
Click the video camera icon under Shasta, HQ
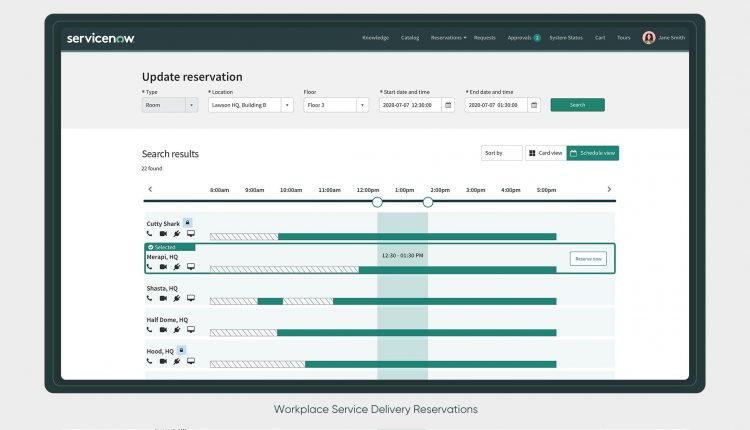click(163, 298)
